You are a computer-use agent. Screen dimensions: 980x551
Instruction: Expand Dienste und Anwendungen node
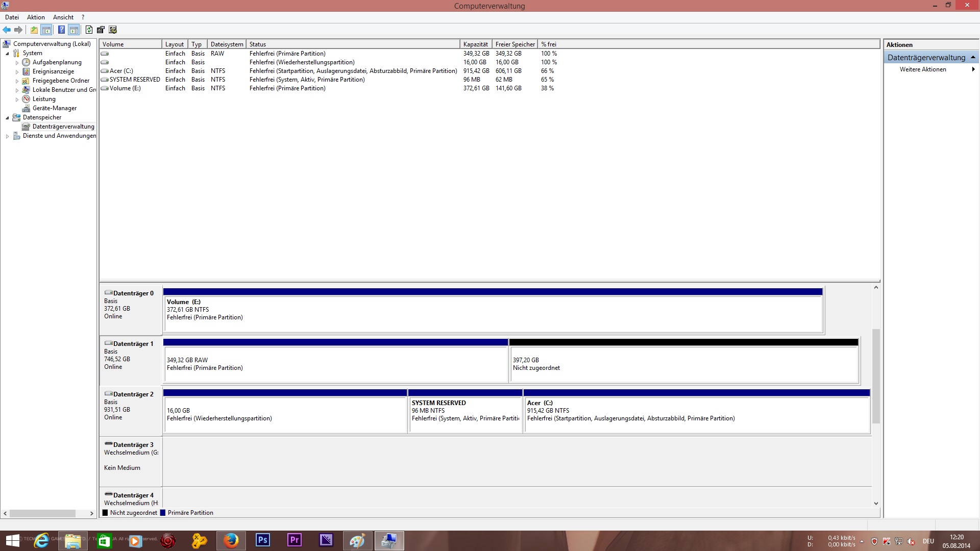click(x=7, y=136)
